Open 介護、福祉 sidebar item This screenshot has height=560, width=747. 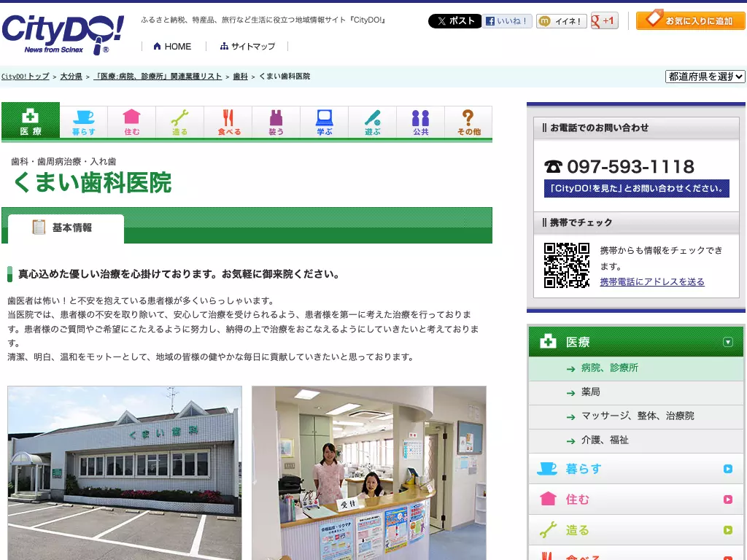coord(635,440)
